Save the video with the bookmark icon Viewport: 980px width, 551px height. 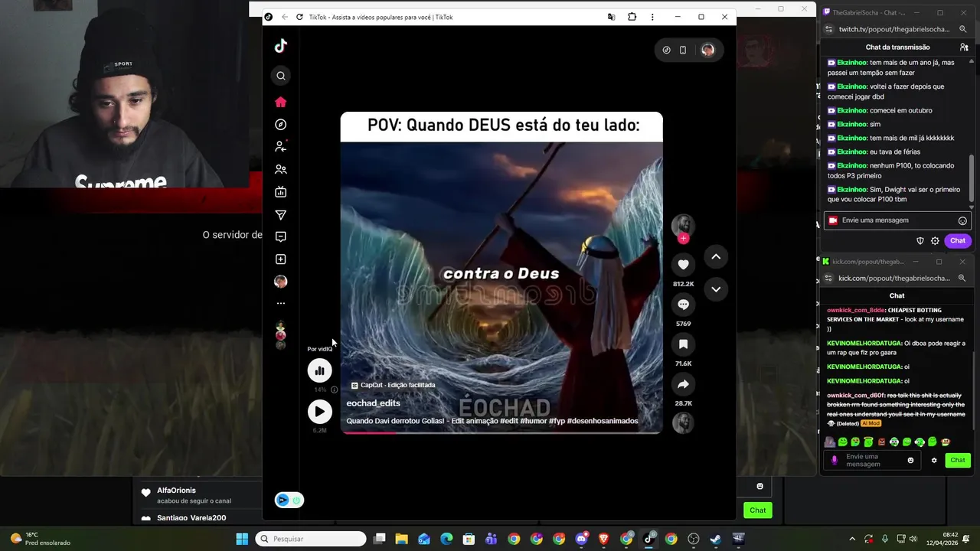(x=683, y=344)
